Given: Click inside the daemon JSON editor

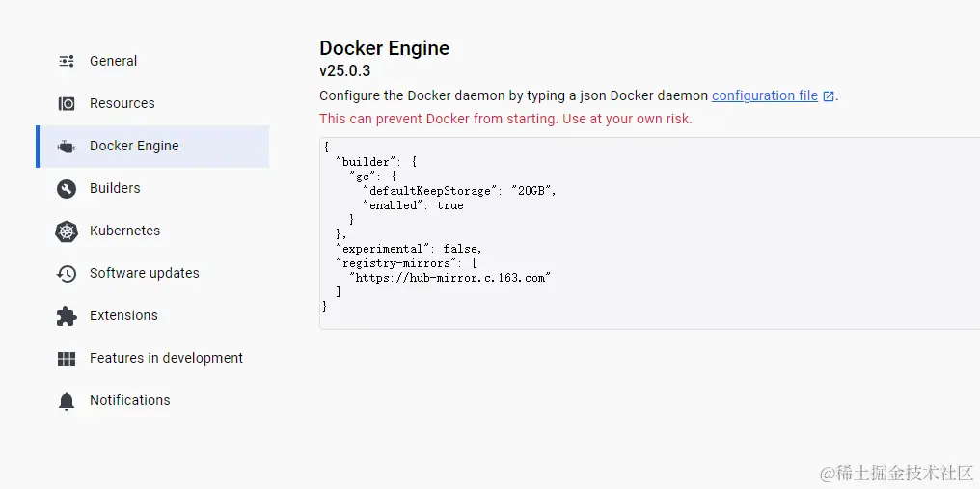Looking at the screenshot, I should tap(649, 233).
